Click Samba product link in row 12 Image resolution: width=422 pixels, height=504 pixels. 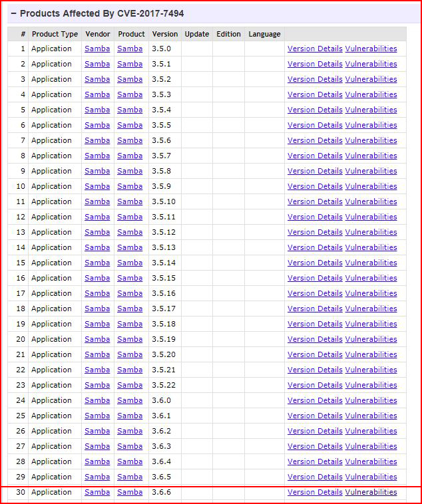point(130,217)
